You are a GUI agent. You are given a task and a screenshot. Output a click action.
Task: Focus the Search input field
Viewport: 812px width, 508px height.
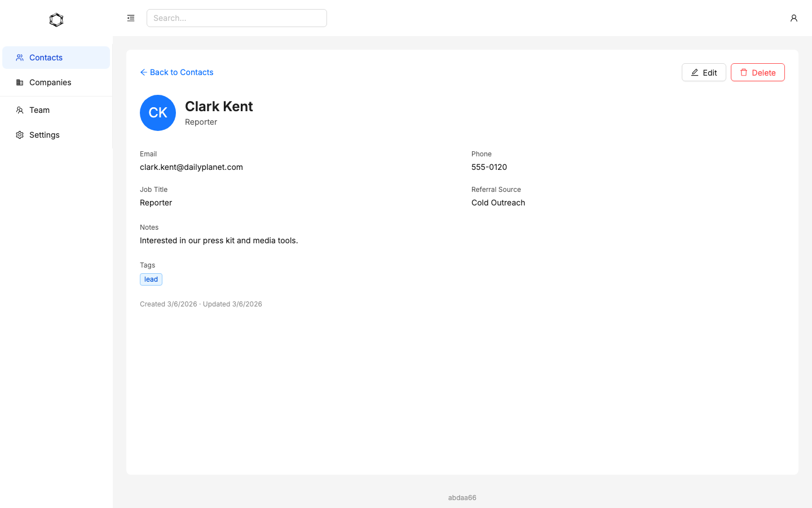[237, 18]
